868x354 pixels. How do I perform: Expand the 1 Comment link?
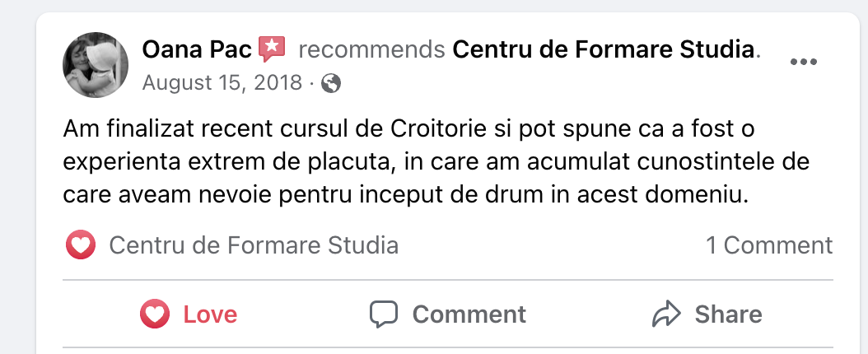point(769,245)
